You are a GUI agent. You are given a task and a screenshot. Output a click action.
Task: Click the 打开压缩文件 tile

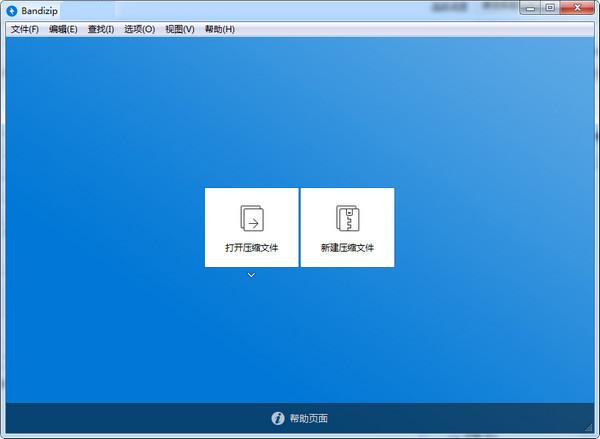(251, 227)
